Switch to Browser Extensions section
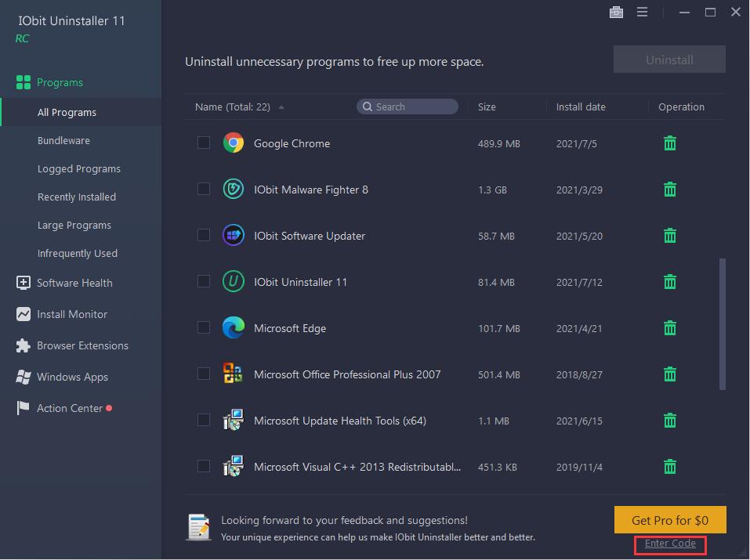The image size is (750, 560). coord(82,345)
